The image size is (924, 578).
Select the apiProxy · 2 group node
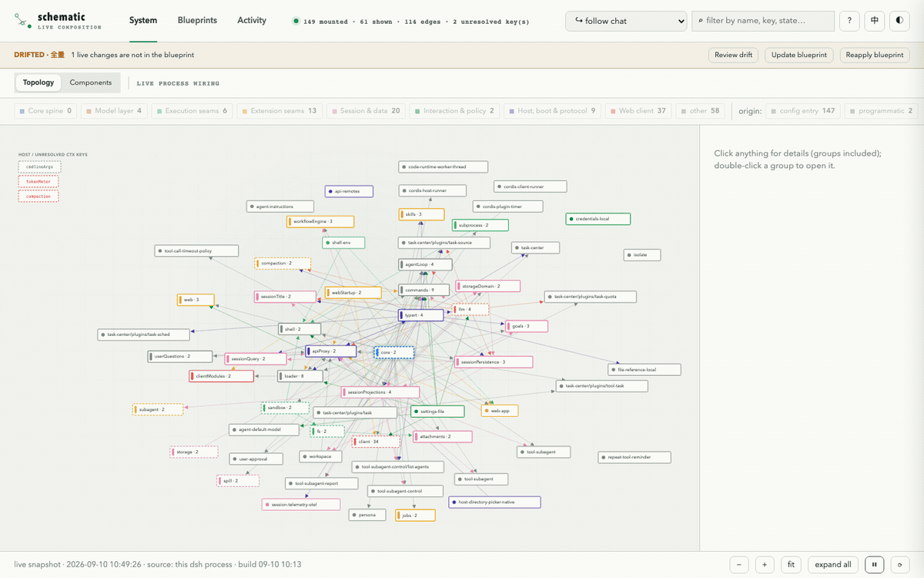(x=331, y=351)
